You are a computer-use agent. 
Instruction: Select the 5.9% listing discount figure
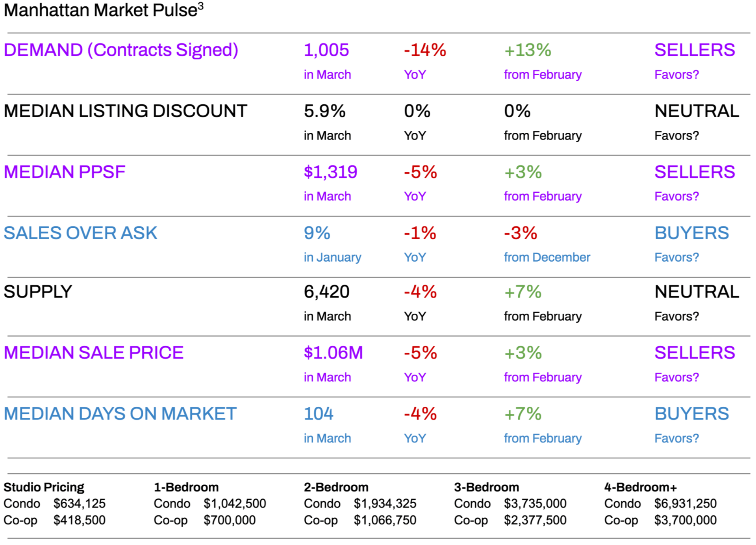point(324,111)
